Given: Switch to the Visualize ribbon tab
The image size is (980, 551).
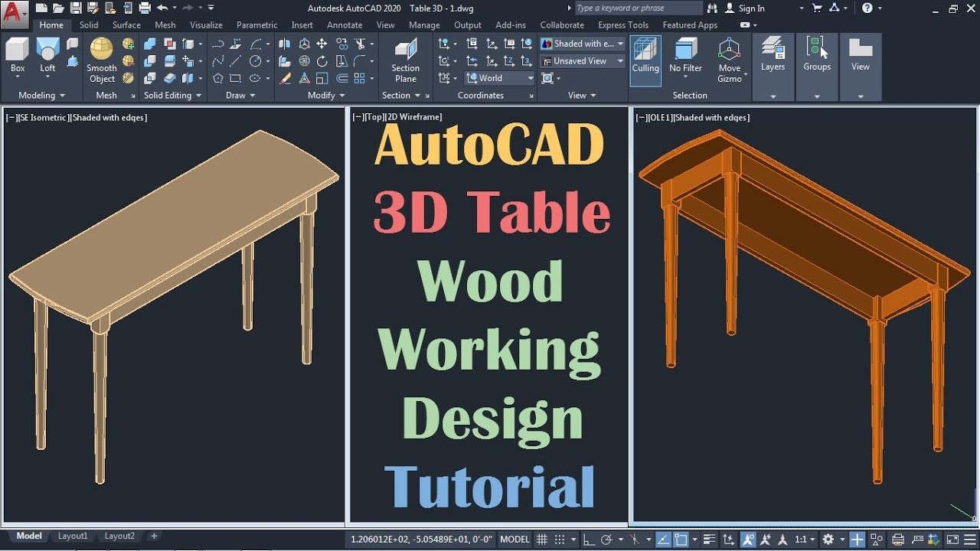Looking at the screenshot, I should (206, 25).
